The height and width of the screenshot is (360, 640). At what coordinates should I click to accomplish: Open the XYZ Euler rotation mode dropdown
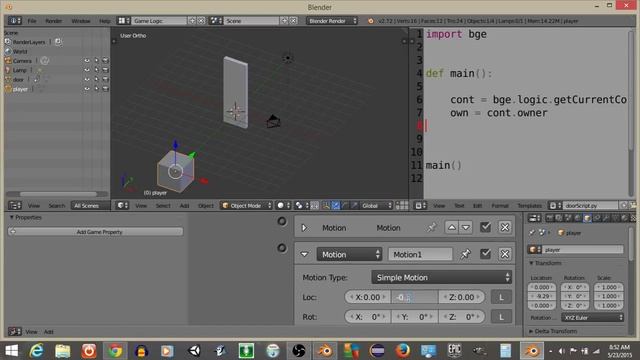point(592,317)
